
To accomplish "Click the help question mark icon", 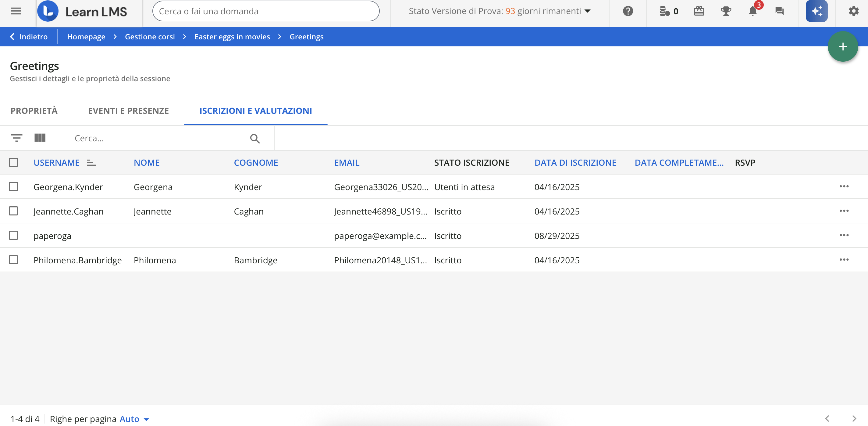I will pyautogui.click(x=628, y=11).
